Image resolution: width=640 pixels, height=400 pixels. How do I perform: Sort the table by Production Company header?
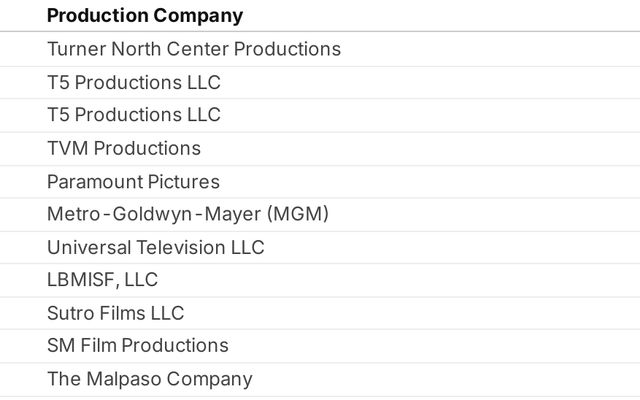point(144,16)
